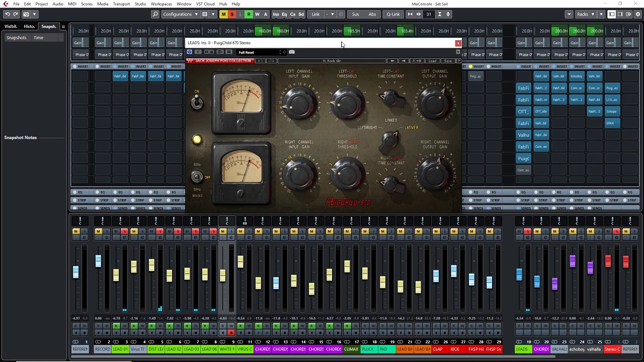Enable the Sus link mode

pyautogui.click(x=355, y=14)
